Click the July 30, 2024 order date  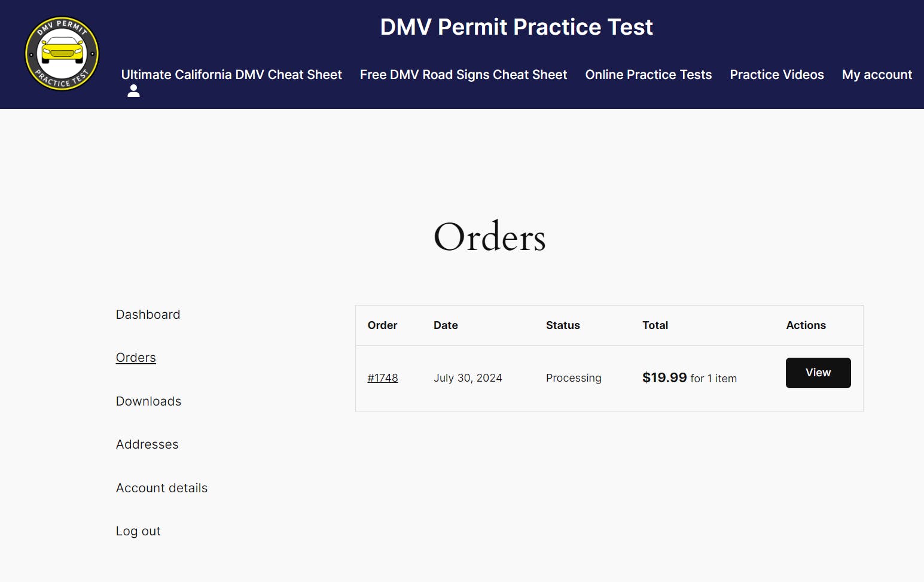click(x=468, y=378)
